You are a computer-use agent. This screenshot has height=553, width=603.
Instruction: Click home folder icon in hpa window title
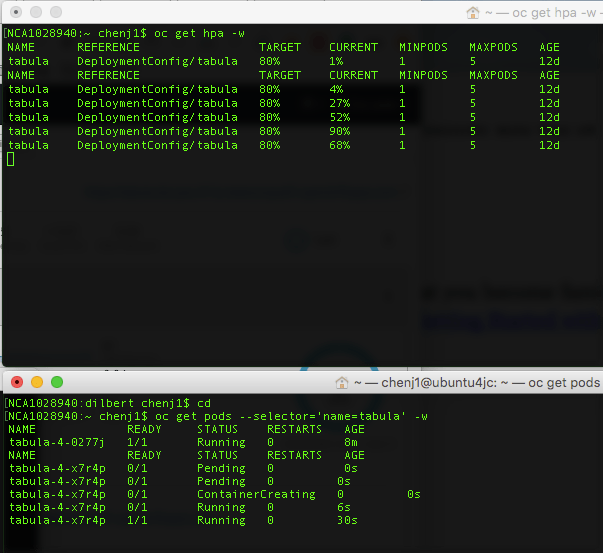pyautogui.click(x=473, y=13)
